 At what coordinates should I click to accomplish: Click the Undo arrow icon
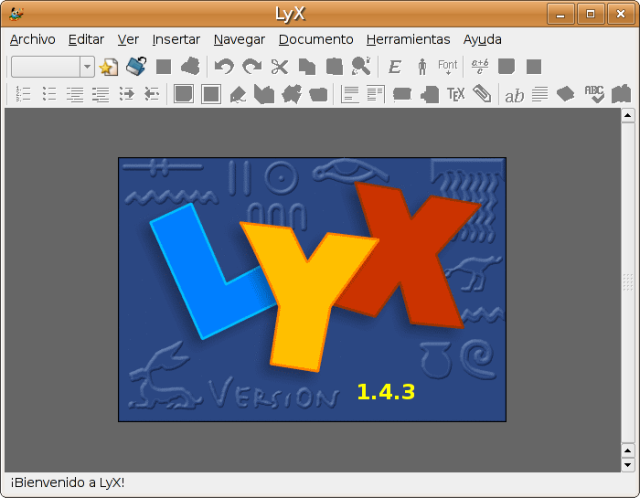[x=224, y=67]
